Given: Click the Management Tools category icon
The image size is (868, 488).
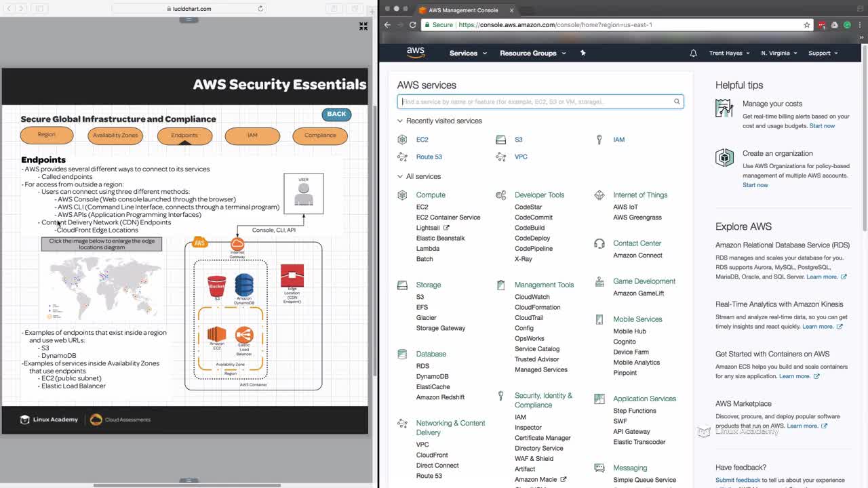Looking at the screenshot, I should pos(500,285).
